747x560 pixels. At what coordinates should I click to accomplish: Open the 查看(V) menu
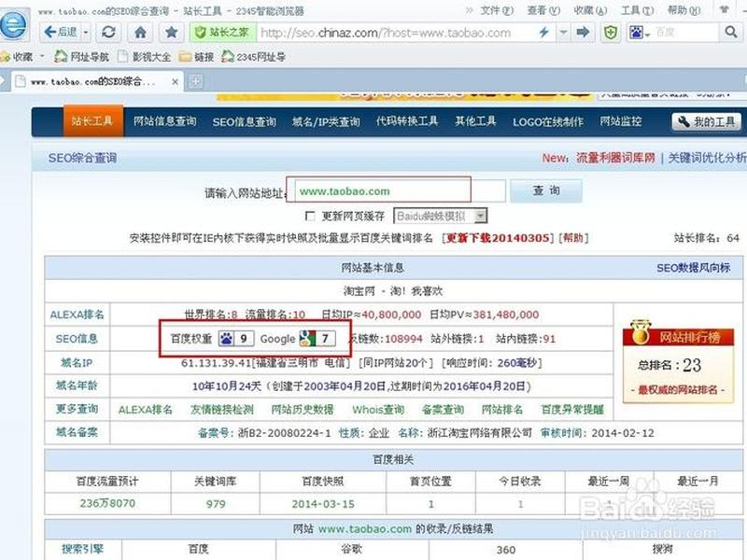point(543,10)
